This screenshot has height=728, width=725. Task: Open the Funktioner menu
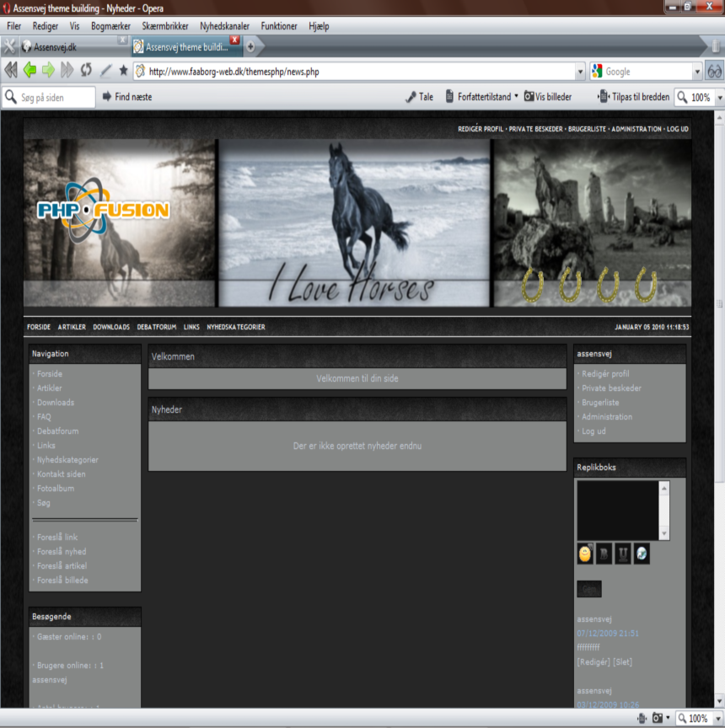(279, 26)
